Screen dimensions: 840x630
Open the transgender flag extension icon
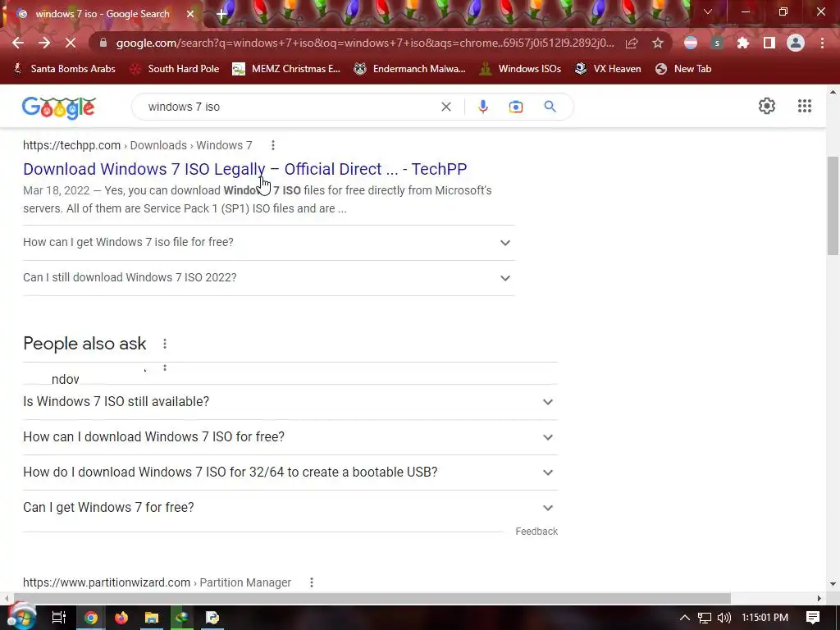pyautogui.click(x=691, y=43)
